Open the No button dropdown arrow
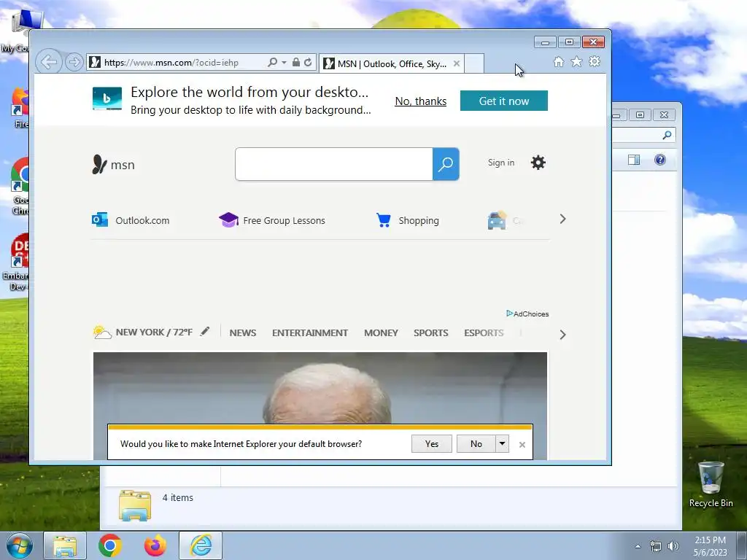This screenshot has height=560, width=747. 502,444
